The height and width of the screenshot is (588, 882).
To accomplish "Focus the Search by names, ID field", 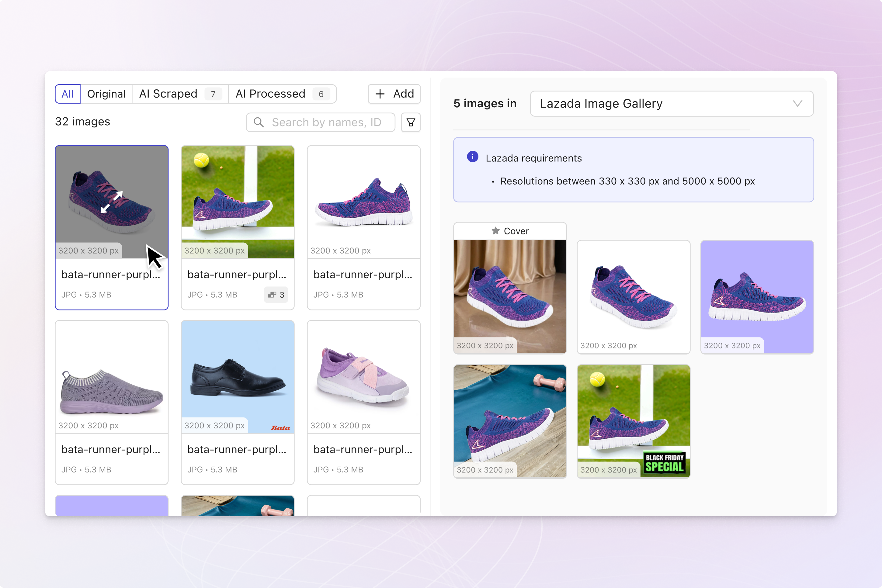I will click(320, 122).
